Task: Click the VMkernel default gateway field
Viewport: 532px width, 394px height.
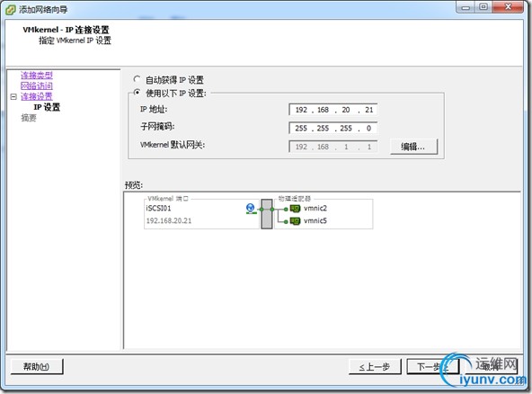Action: (332, 147)
